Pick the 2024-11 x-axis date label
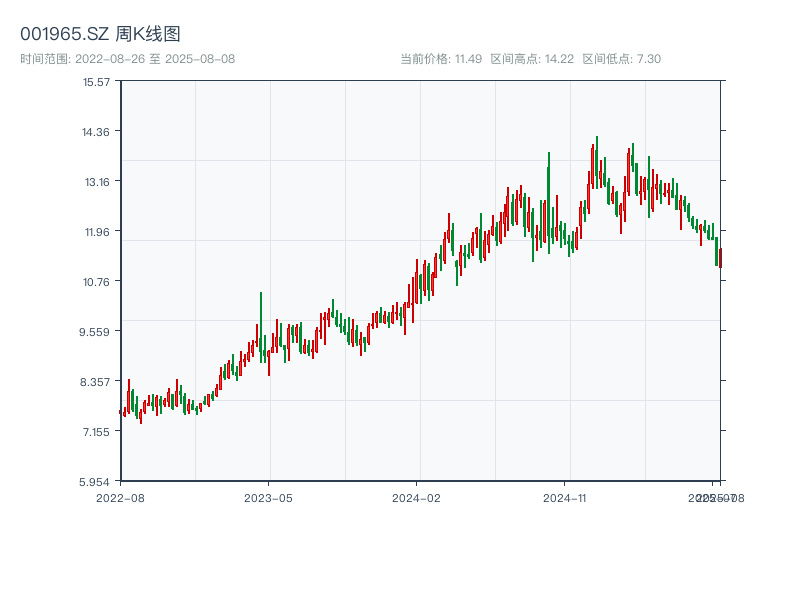The width and height of the screenshot is (800, 600). tap(564, 497)
